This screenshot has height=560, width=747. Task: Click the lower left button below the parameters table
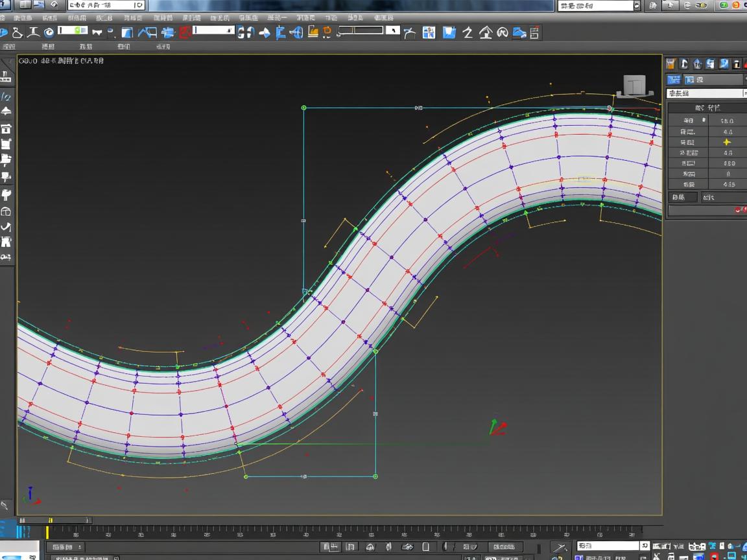coord(682,197)
